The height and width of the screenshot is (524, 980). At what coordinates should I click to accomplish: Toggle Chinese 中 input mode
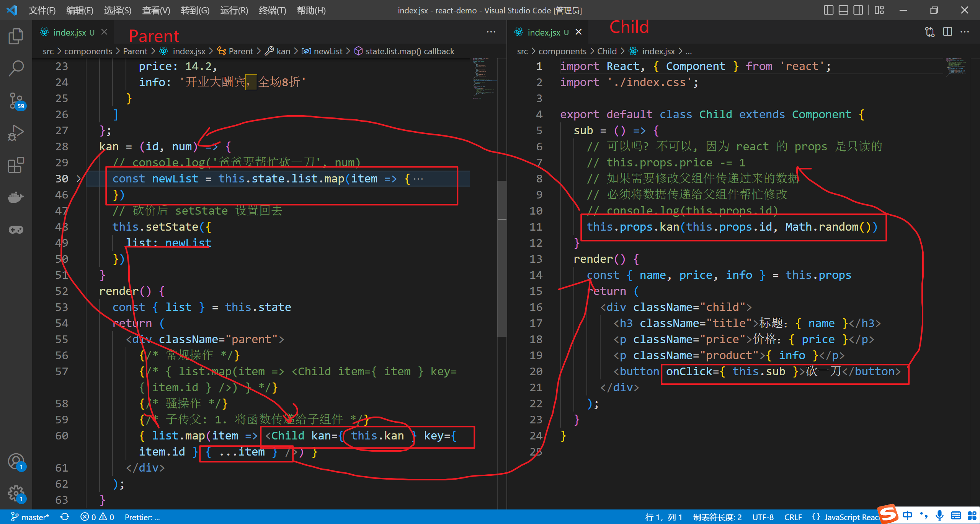(x=907, y=515)
